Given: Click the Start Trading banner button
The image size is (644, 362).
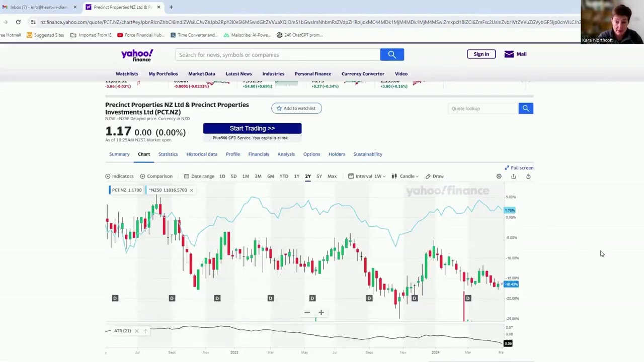Looking at the screenshot, I should (252, 129).
